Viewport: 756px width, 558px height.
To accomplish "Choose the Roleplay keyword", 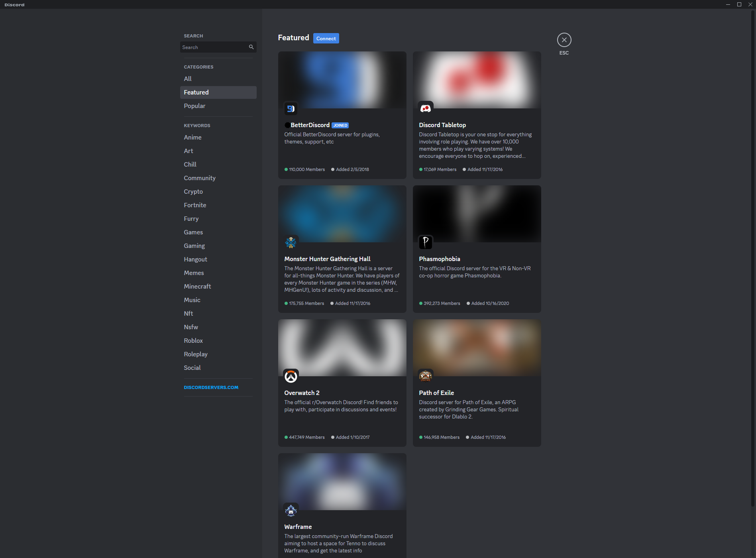I will (218, 354).
